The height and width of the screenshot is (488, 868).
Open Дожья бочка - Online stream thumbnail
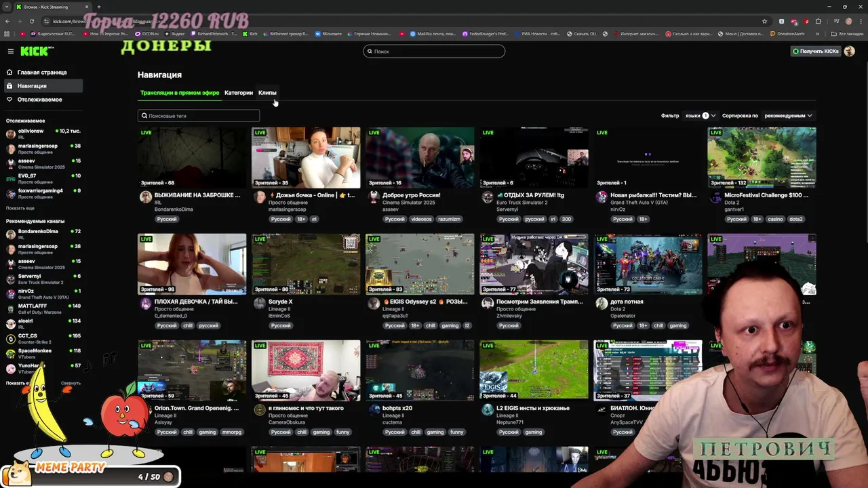pos(306,157)
